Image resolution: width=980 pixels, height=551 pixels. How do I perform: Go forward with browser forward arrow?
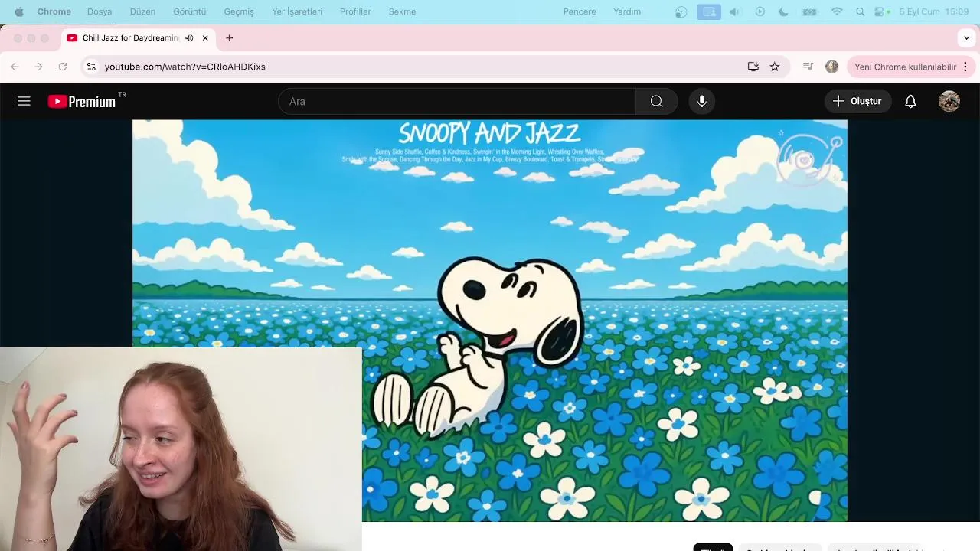38,67
